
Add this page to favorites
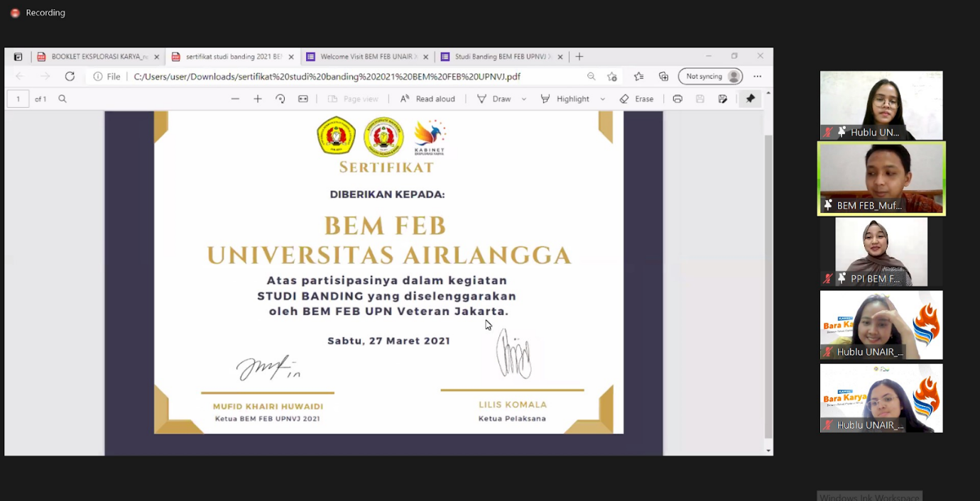point(612,77)
